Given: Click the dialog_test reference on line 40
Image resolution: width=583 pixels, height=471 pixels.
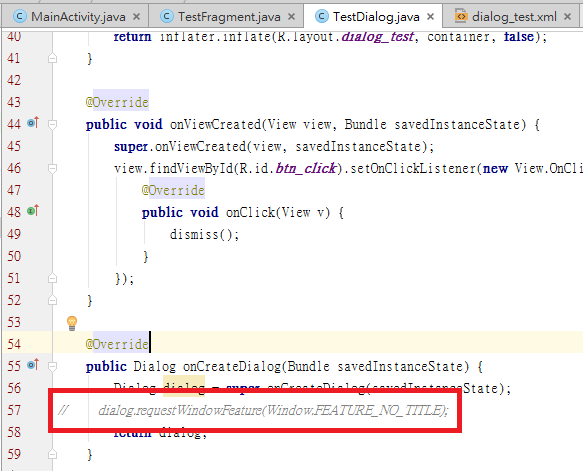Looking at the screenshot, I should coord(377,36).
